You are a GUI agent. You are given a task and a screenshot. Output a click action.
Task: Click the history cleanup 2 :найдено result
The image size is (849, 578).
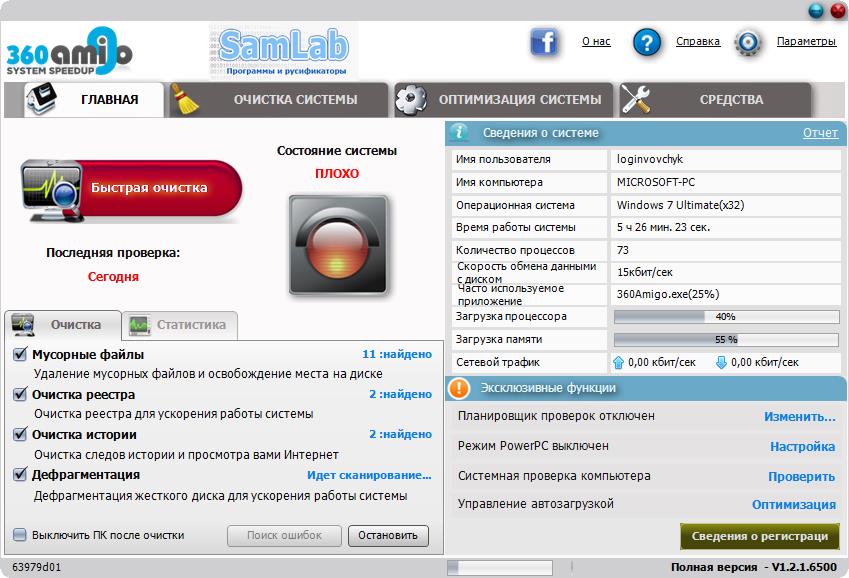point(401,434)
